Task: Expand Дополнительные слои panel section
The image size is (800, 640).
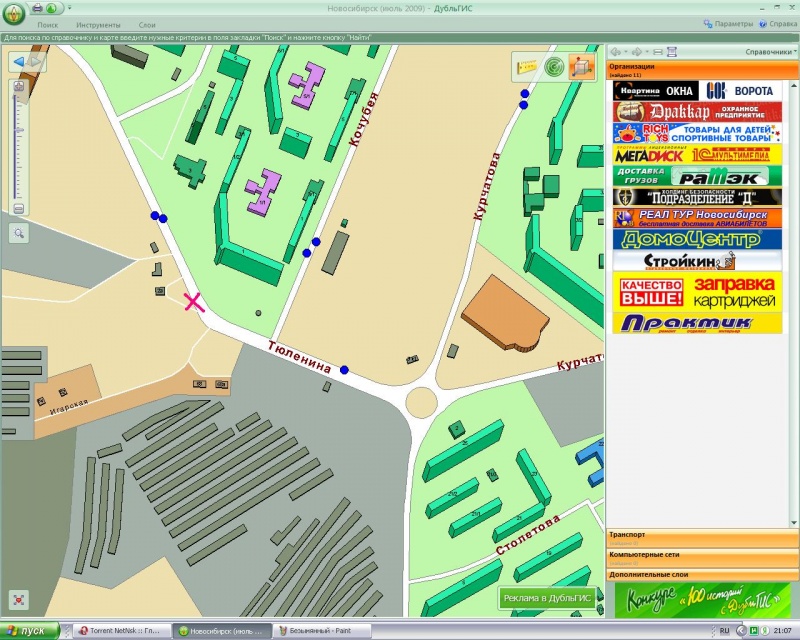Action: coord(700,574)
